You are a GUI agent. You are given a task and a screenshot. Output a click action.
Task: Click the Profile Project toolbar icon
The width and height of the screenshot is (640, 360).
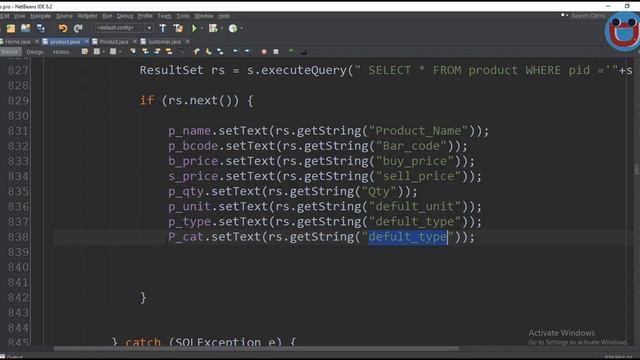(x=233, y=28)
